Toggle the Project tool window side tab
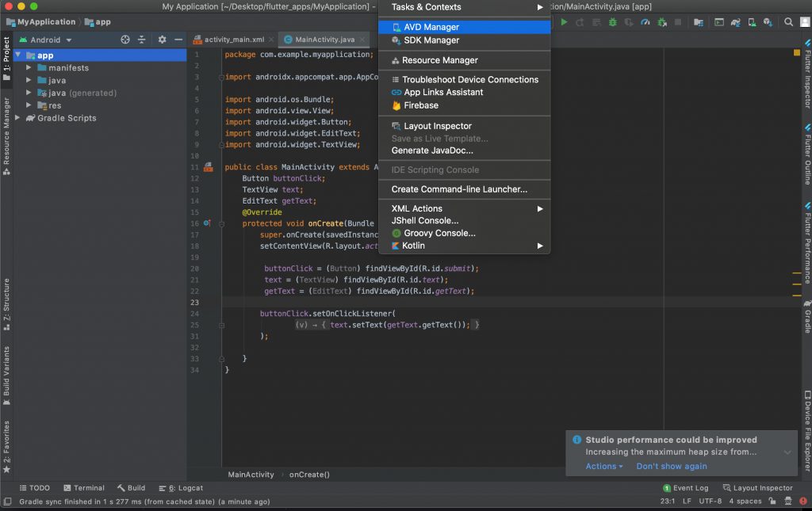The image size is (812, 511). (x=6, y=59)
